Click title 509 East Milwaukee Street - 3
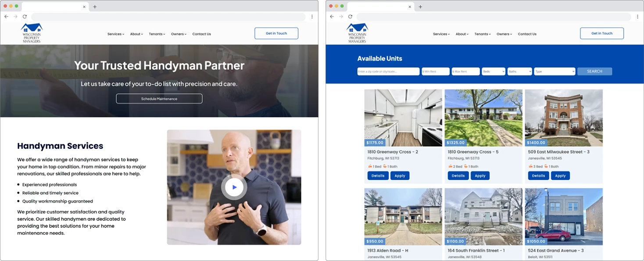Screen dimensions: 644x261 click(x=558, y=152)
